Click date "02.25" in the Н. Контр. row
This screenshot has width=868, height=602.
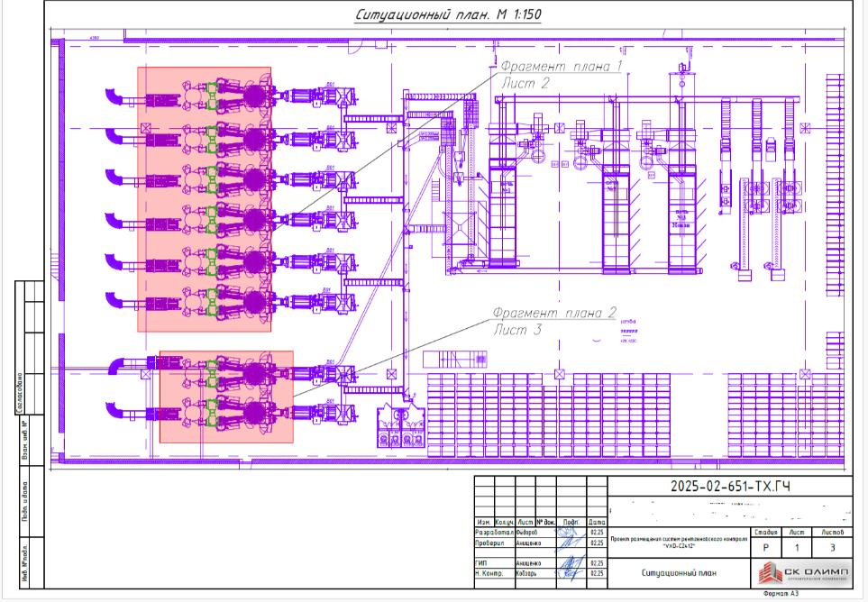click(597, 573)
